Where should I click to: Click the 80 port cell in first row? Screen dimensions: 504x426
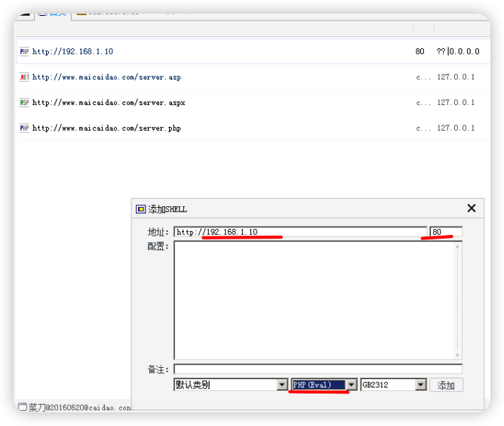419,51
